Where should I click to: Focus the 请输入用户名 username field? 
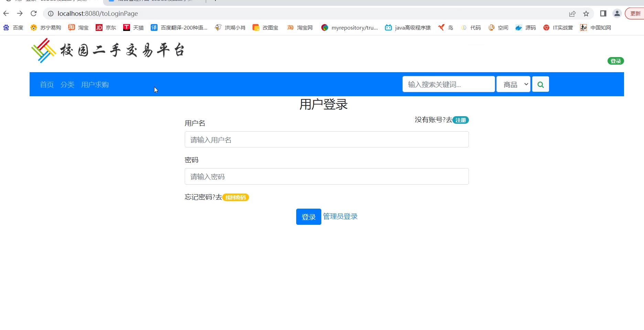point(326,140)
